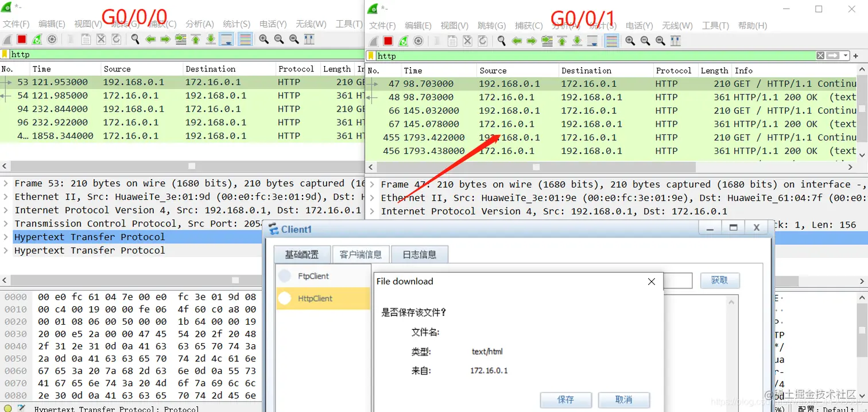The width and height of the screenshot is (868, 412).
Task: Expand the Frame 47 tree row
Action: pyautogui.click(x=372, y=184)
